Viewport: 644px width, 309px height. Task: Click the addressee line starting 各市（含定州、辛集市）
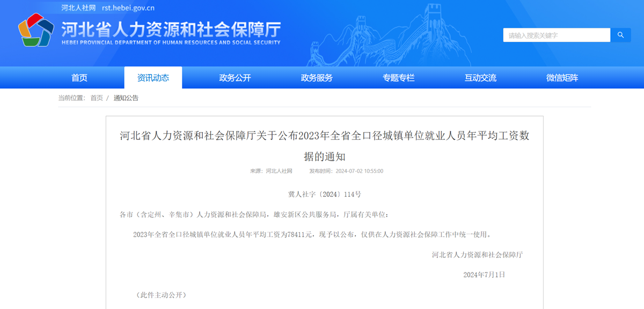coord(254,215)
